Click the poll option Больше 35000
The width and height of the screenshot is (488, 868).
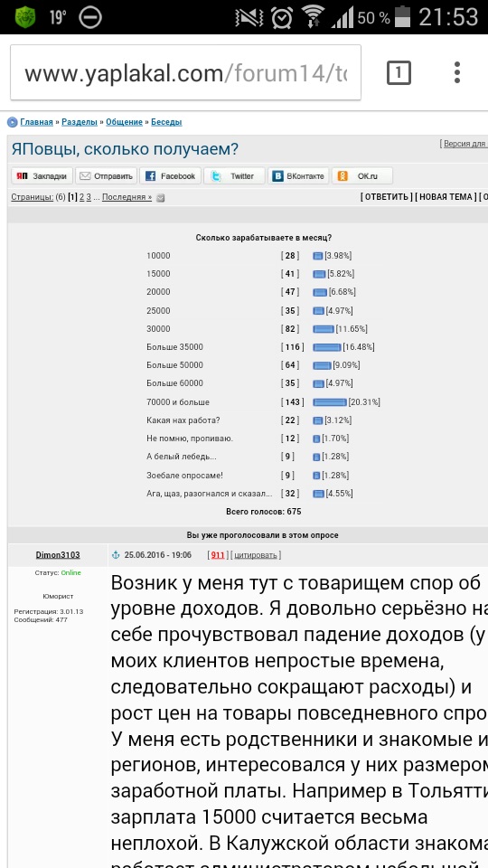pos(174,347)
